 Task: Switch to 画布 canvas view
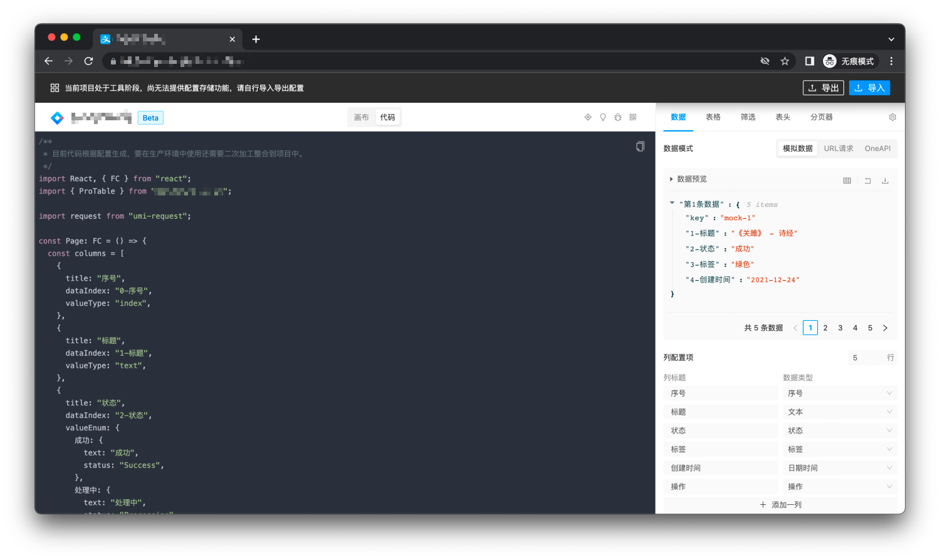pos(362,117)
